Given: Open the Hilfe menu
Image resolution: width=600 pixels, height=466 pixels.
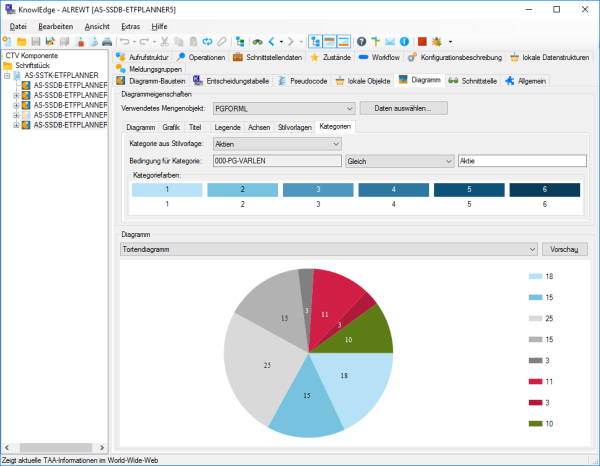Looking at the screenshot, I should 159,26.
